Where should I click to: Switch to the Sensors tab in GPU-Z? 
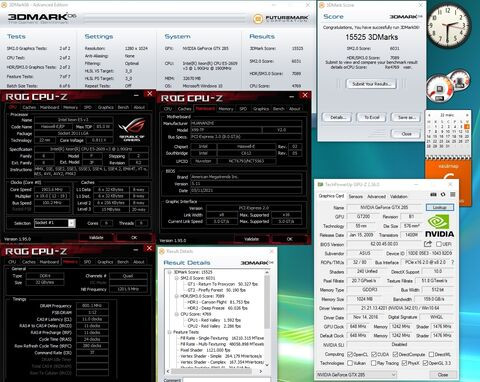[355, 196]
